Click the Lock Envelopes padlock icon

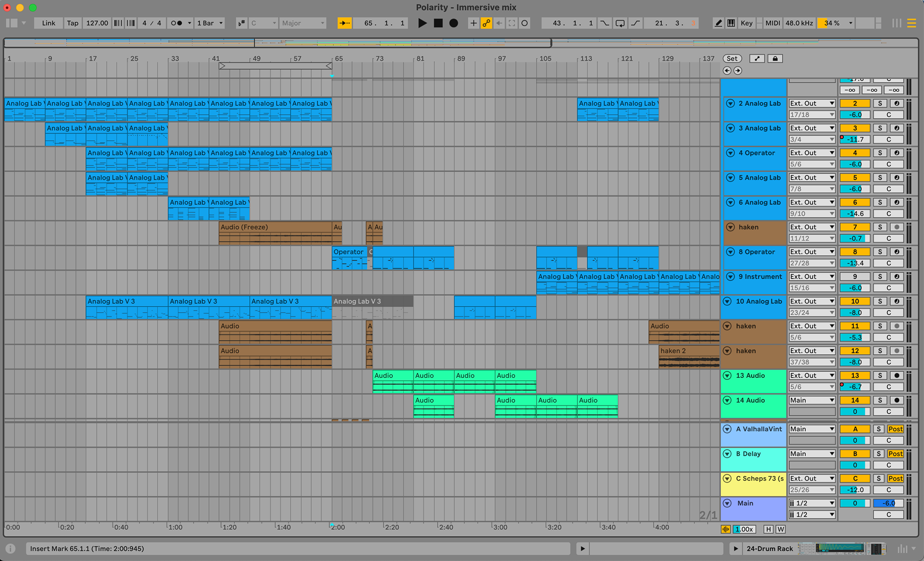tap(775, 59)
